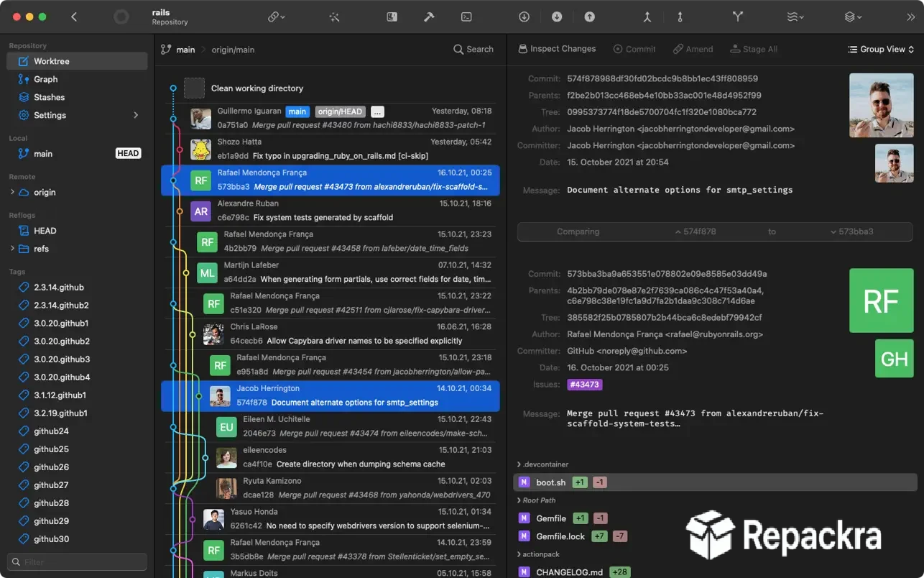
Task: Open the stacked layers dropdown in toolbar
Action: click(x=853, y=17)
